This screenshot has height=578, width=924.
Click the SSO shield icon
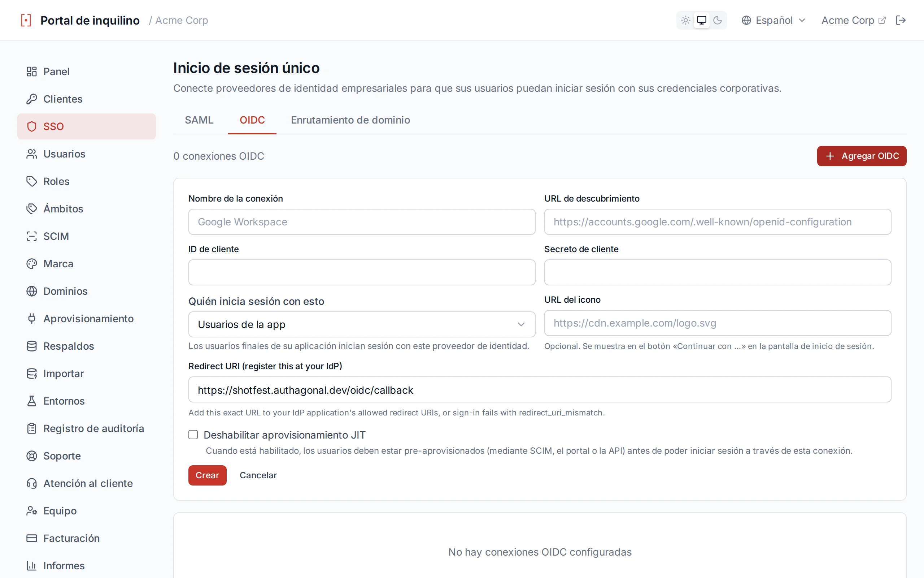[32, 126]
